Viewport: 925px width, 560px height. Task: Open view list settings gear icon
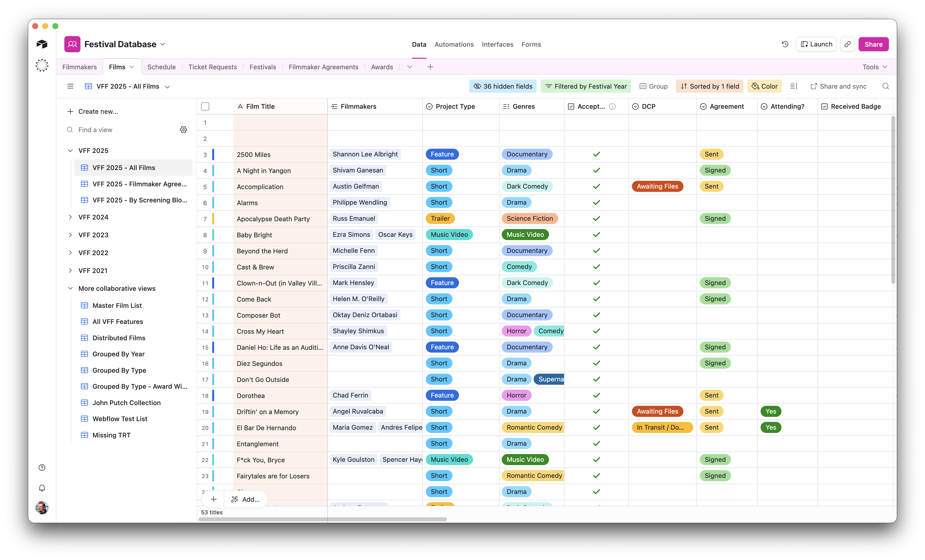tap(183, 130)
